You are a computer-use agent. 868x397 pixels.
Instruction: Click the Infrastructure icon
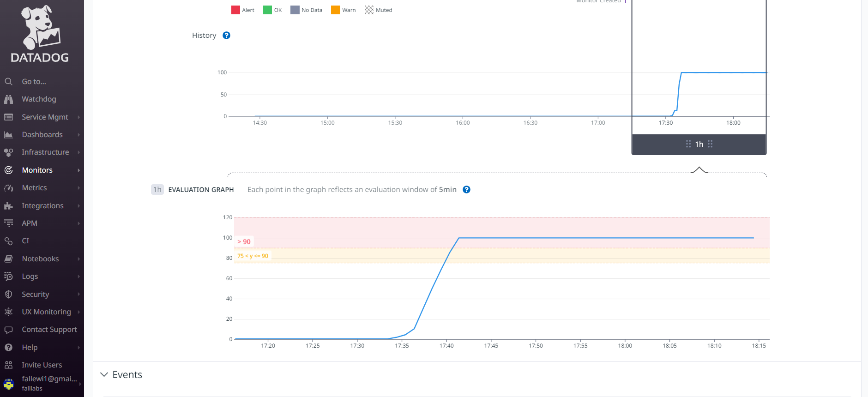coord(8,152)
